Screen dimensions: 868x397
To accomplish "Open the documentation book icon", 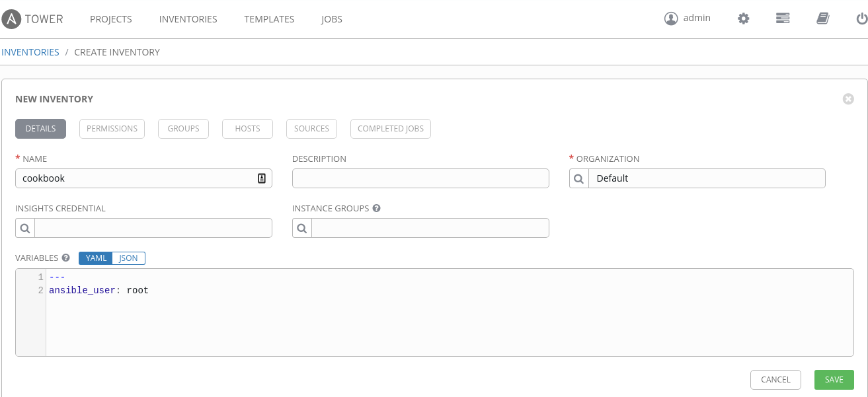I will [x=822, y=18].
